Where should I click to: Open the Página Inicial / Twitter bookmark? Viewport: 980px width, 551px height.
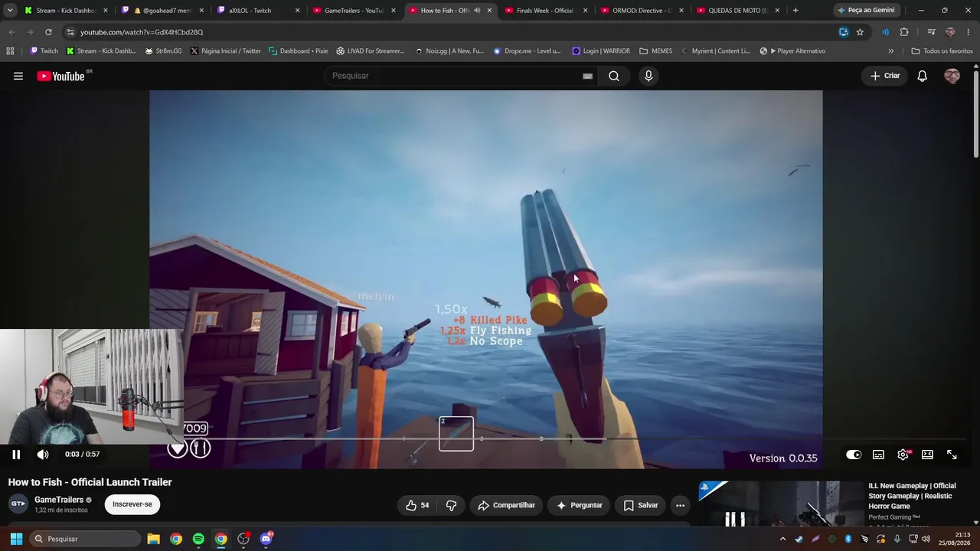click(225, 51)
